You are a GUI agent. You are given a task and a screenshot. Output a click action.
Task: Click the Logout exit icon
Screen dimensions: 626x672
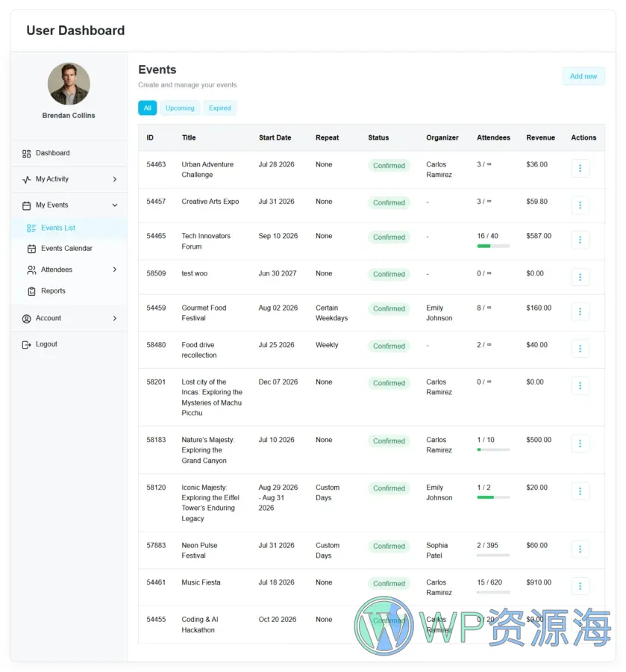[27, 344]
